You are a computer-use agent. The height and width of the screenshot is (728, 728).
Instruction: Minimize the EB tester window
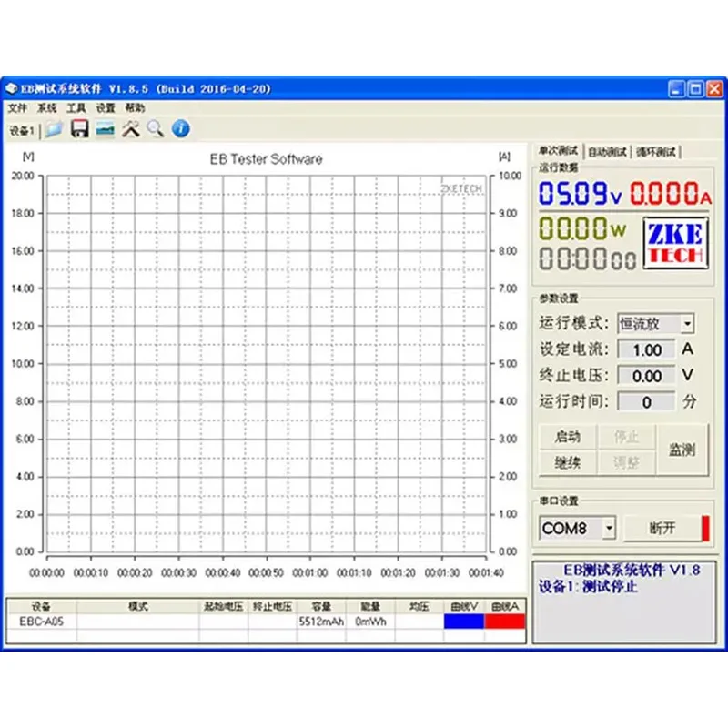(676, 88)
